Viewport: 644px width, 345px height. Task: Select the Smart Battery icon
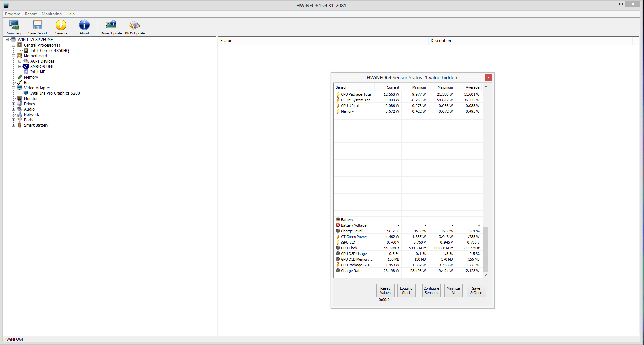20,125
